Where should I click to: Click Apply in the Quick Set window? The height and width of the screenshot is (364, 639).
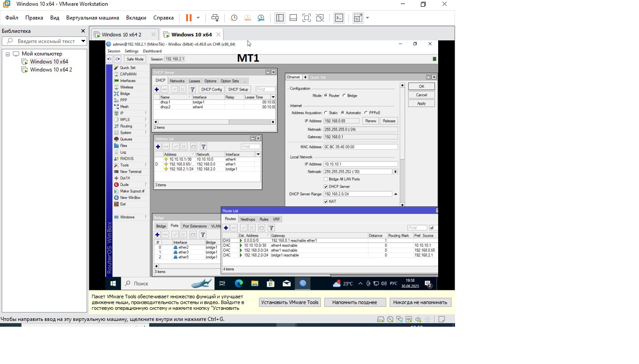pyautogui.click(x=421, y=103)
